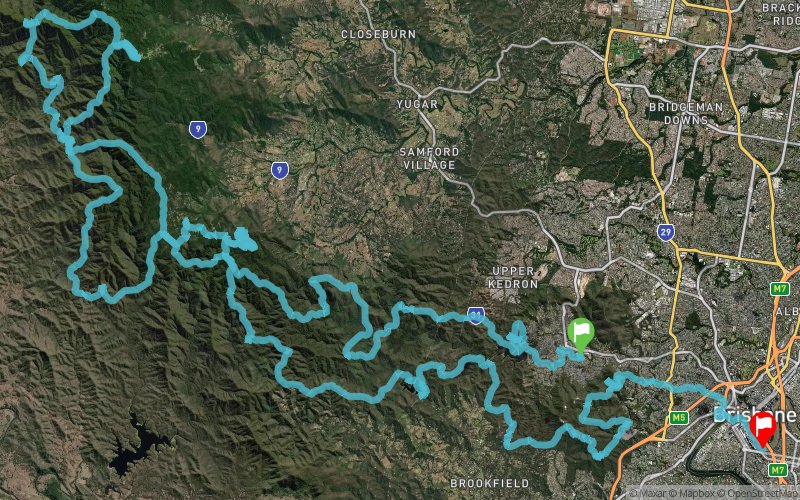This screenshot has width=800, height=500.
Task: Select the lower route 9 shield
Action: tap(279, 170)
